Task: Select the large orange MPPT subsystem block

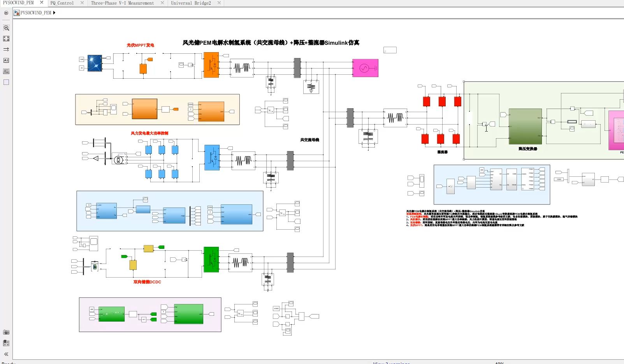Action: click(x=145, y=109)
